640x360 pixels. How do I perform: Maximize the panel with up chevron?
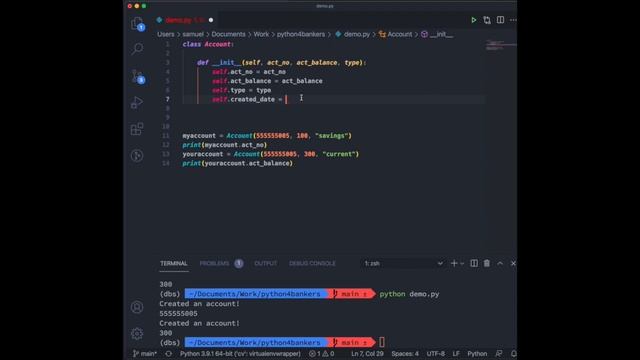tap(500, 263)
